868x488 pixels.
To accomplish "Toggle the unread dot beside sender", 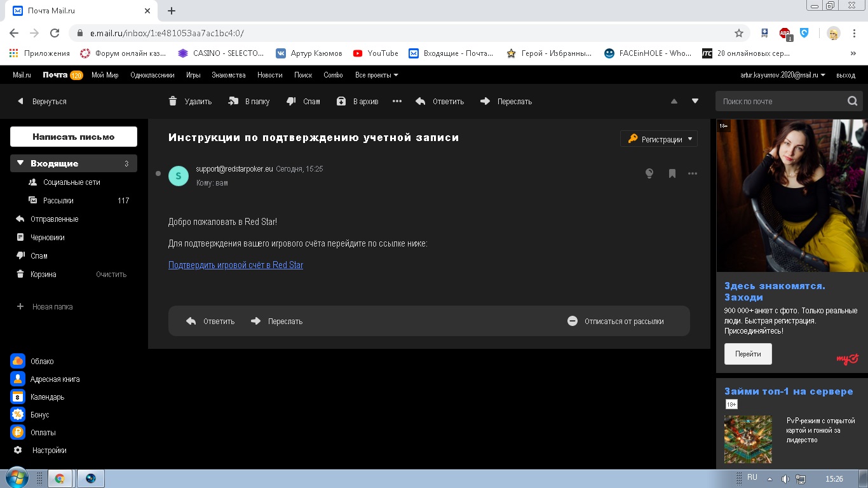I will tap(158, 173).
